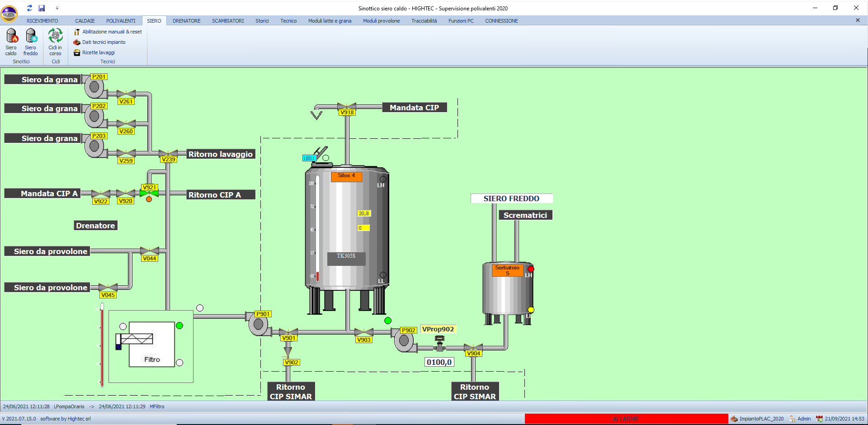Click the green indicator on Filtro
The image size is (868, 425).
coord(179,326)
